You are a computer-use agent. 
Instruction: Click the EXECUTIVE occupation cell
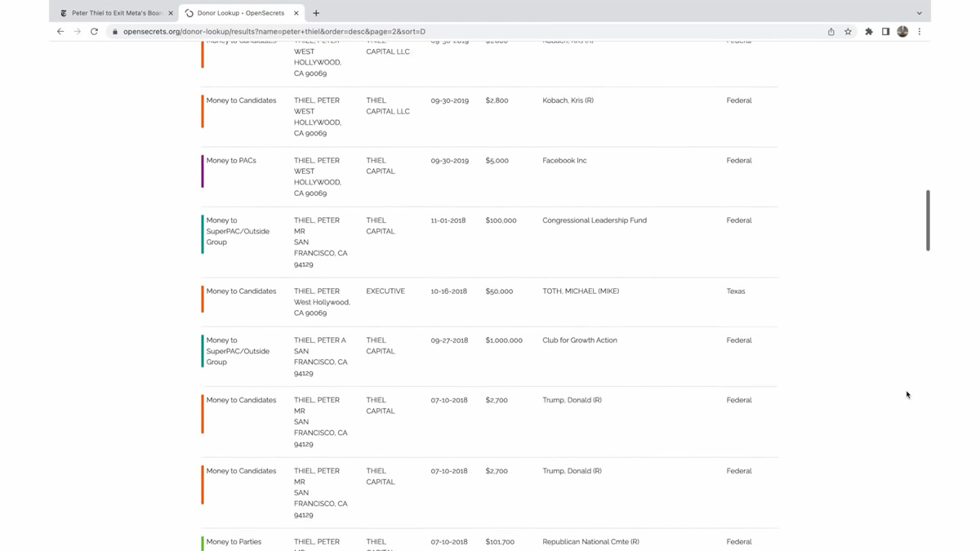tap(385, 291)
